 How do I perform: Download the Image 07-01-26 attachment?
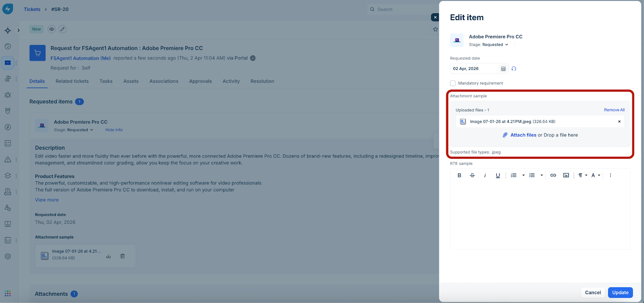coord(108,256)
